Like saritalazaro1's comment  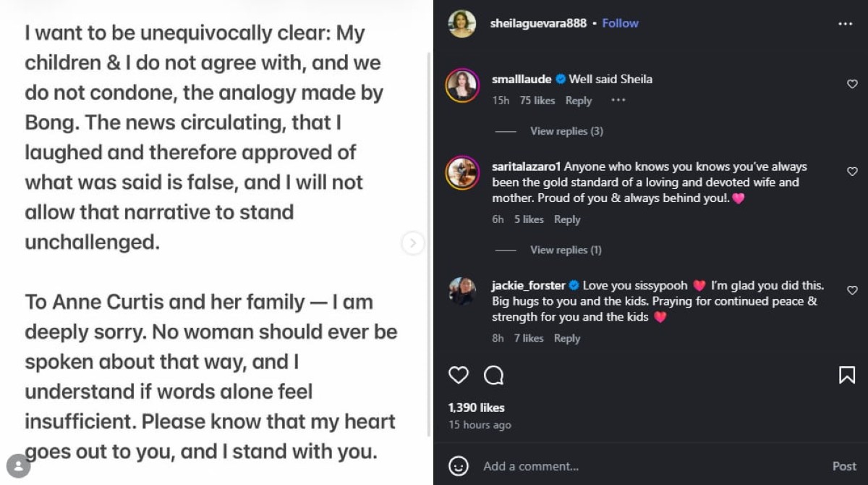click(852, 172)
